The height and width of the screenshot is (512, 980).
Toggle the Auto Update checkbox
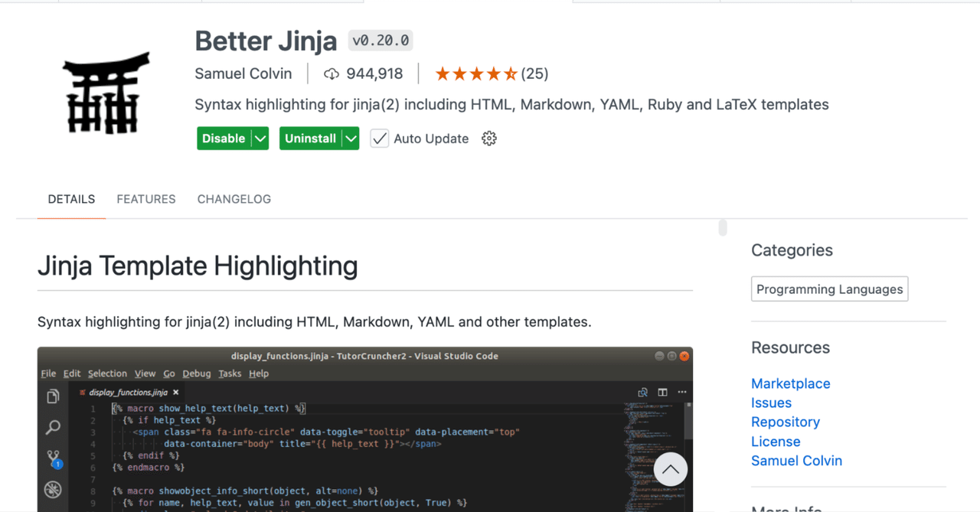click(x=379, y=139)
